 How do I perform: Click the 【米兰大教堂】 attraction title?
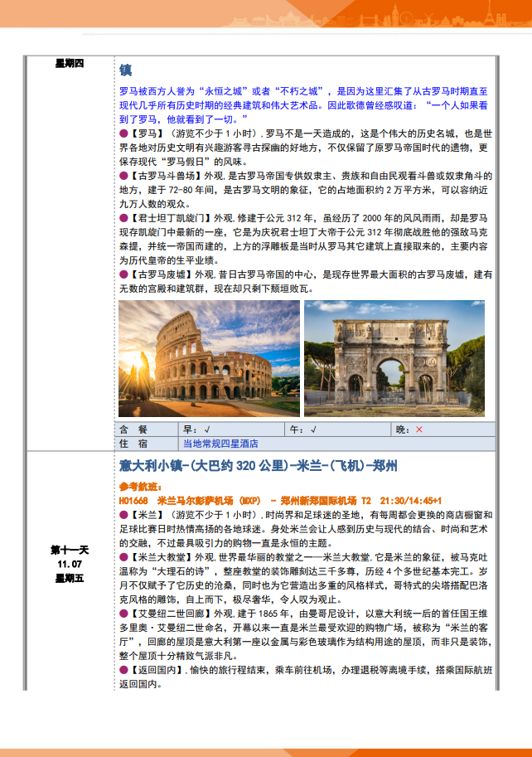[x=162, y=557]
